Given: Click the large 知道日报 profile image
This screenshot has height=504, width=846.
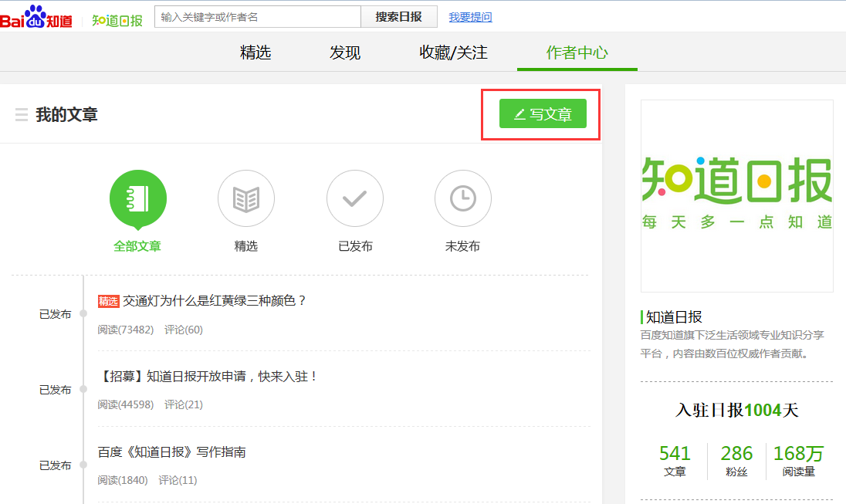Looking at the screenshot, I should [x=737, y=196].
